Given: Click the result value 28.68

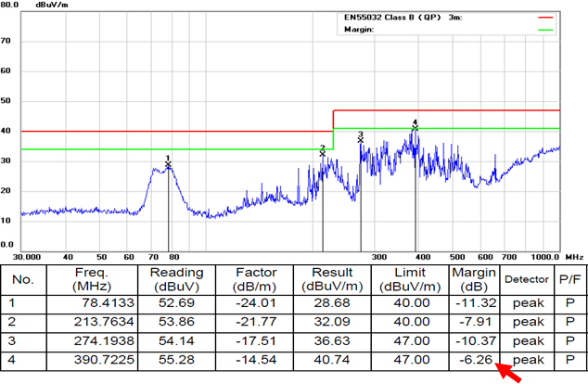Looking at the screenshot, I should coord(332,302).
